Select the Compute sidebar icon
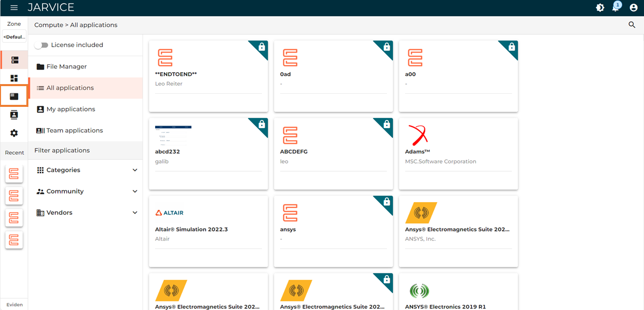Viewport: 644px width, 310px height. click(14, 60)
